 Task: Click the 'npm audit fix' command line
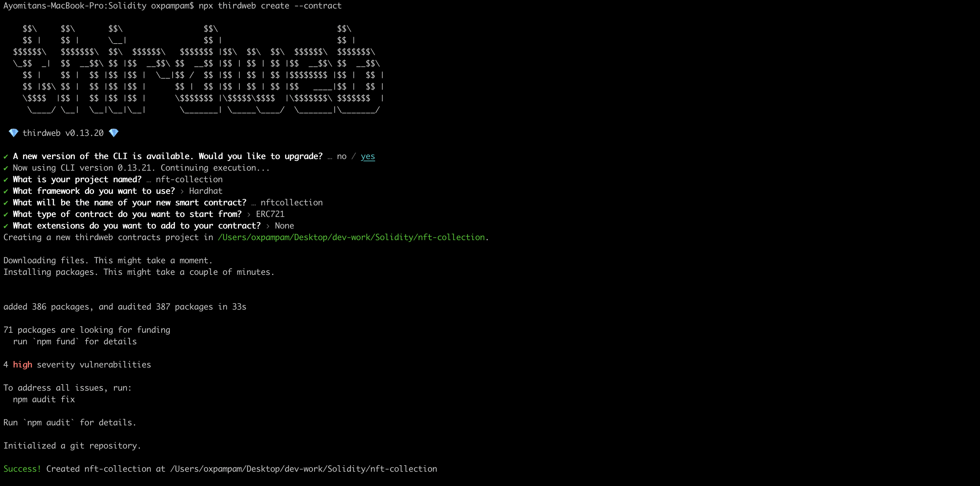point(44,399)
